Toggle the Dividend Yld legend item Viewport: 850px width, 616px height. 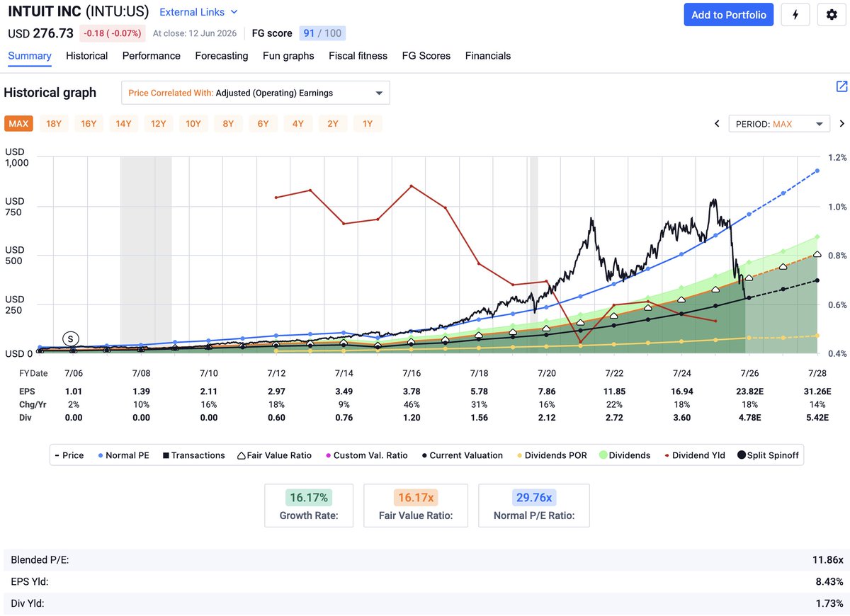[x=694, y=455]
